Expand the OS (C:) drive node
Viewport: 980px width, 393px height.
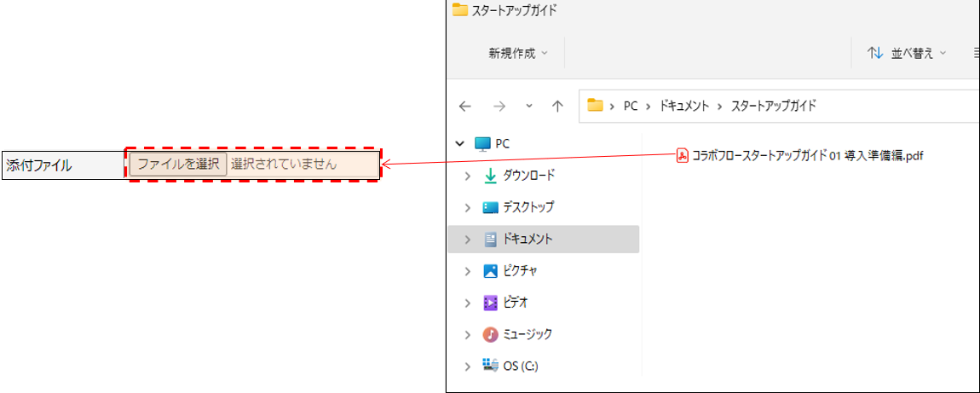(x=468, y=367)
